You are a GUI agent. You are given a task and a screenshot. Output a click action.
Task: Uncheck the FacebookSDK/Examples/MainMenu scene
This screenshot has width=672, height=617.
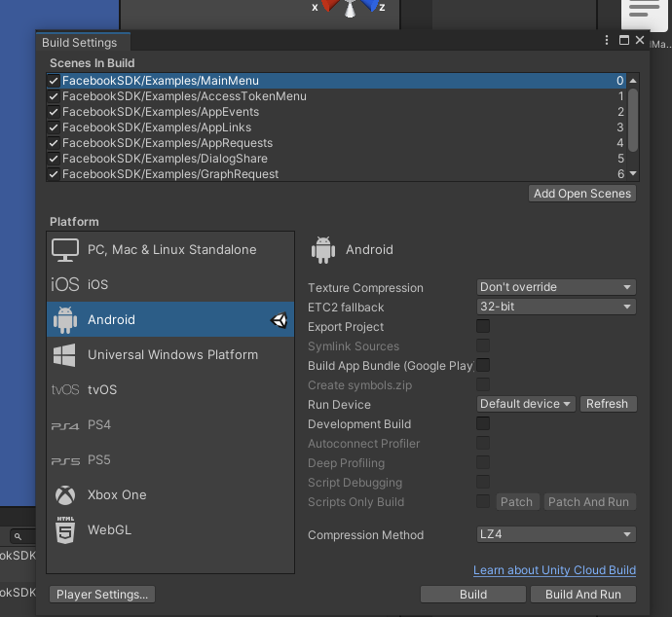point(54,81)
